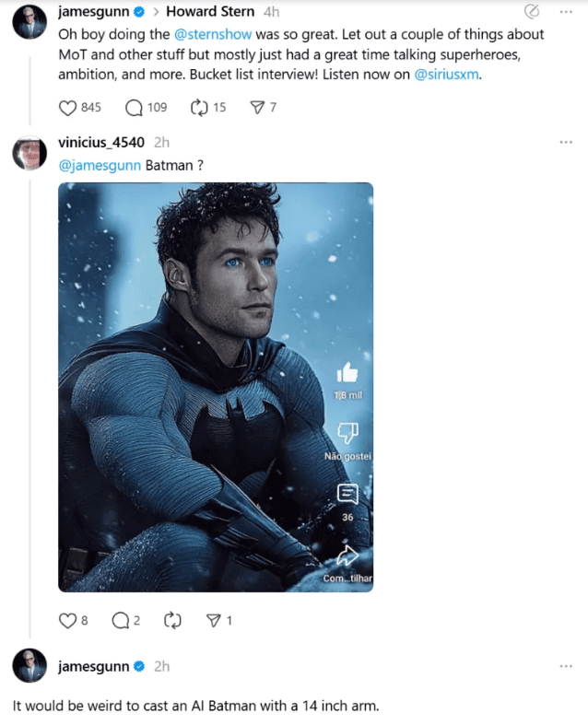Open the @sternshow mention link
Image resolution: width=588 pixels, height=725 pixels.
(213, 35)
